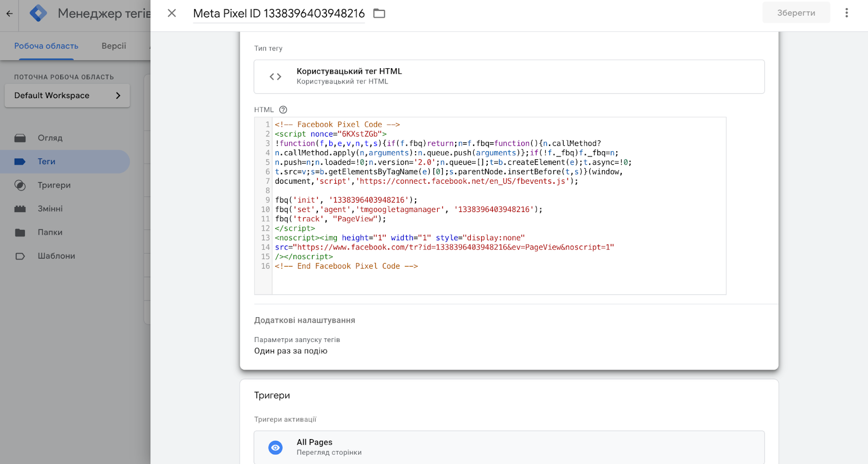This screenshot has width=868, height=464.
Task: Open the folder icon beside tag name
Action: [x=379, y=14]
